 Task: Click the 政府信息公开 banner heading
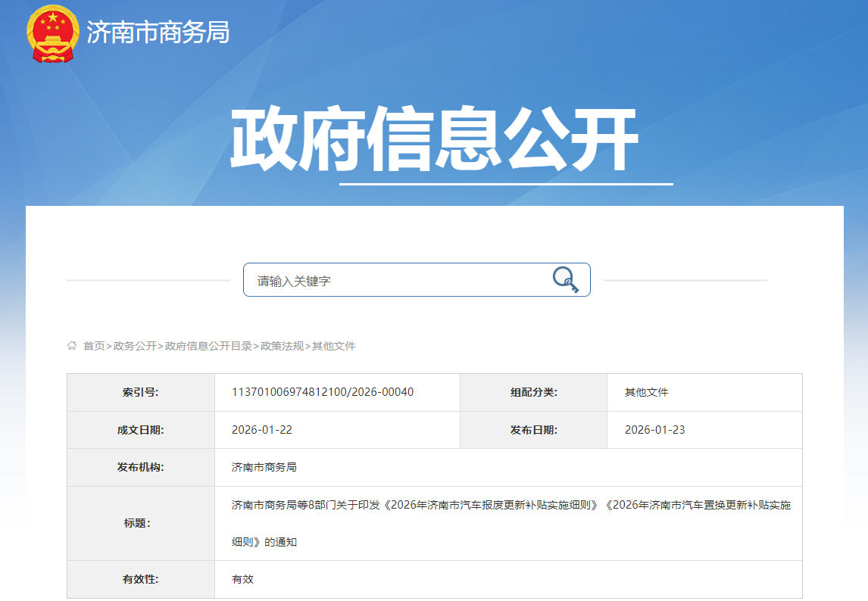pyautogui.click(x=434, y=142)
